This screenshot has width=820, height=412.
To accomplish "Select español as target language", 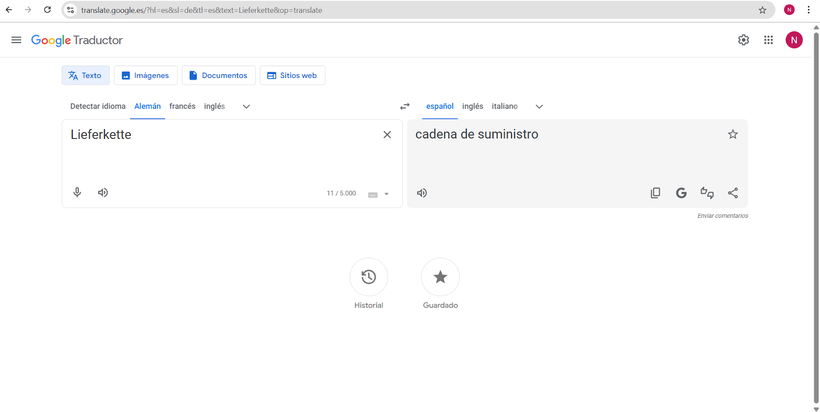I will click(x=440, y=106).
